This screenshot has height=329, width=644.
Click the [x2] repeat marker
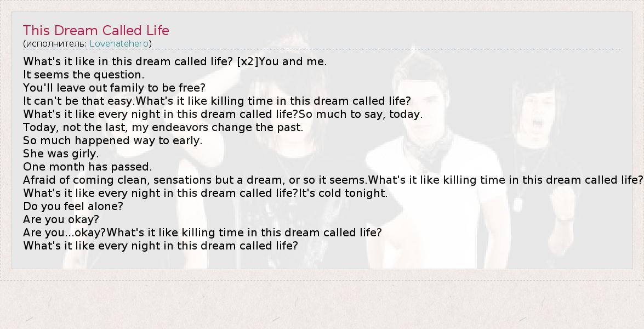pyautogui.click(x=247, y=61)
